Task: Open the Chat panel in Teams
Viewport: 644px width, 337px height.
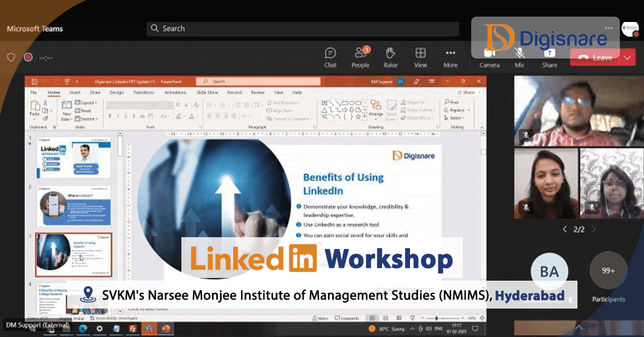Action: point(331,57)
